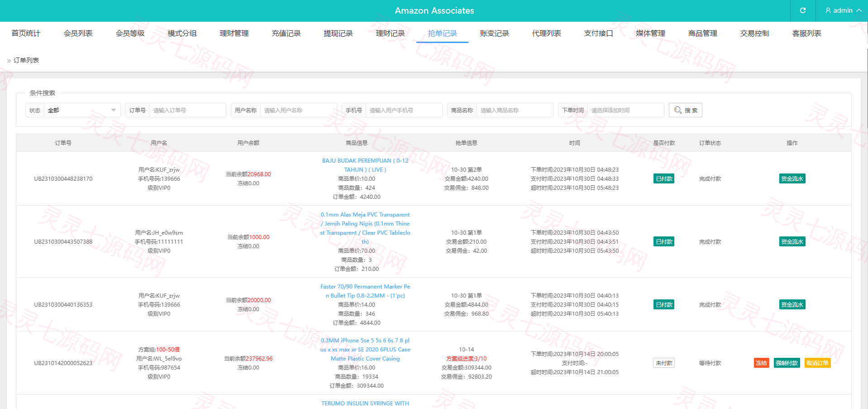The height and width of the screenshot is (409, 868).
Task: Click the 强制付款 button
Action: click(787, 363)
